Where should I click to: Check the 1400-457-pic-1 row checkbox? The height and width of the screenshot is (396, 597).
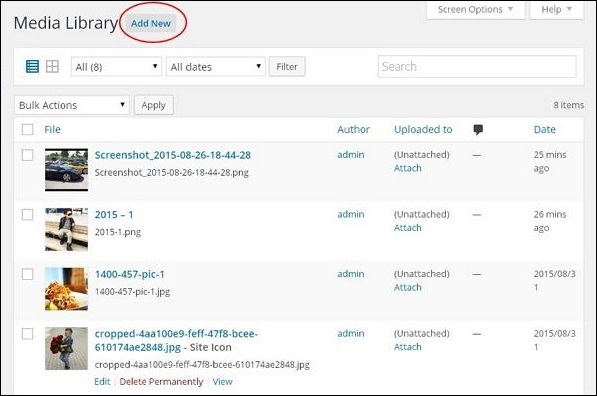(x=27, y=274)
